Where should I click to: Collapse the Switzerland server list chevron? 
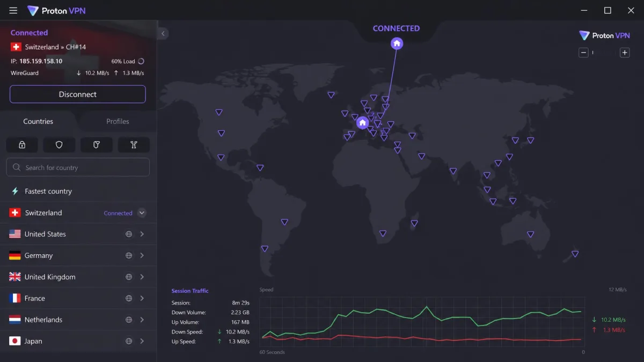pyautogui.click(x=142, y=213)
